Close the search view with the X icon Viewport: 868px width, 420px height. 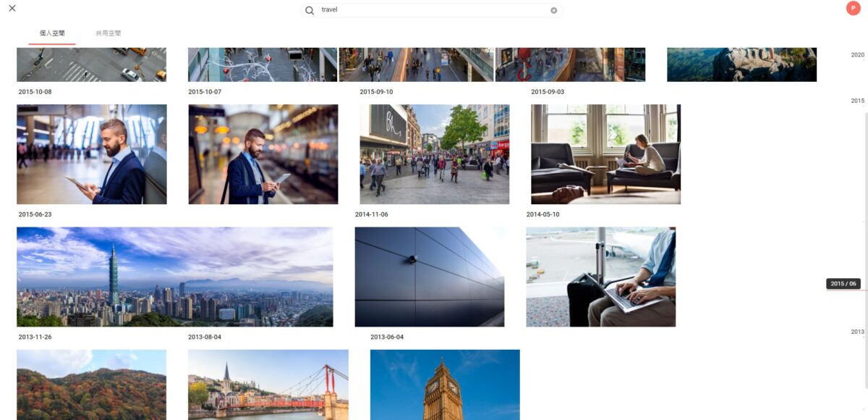(x=12, y=9)
